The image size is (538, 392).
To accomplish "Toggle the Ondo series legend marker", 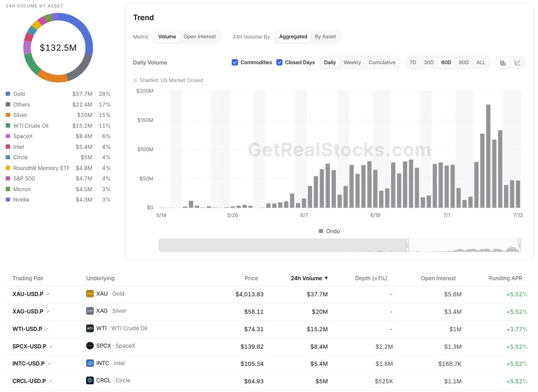I will [321, 231].
